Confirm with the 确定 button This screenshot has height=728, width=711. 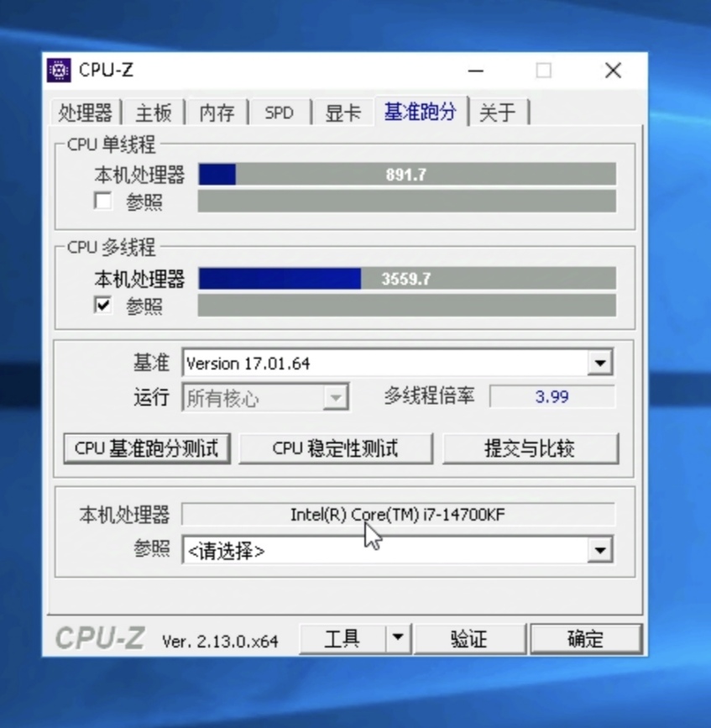(x=585, y=639)
